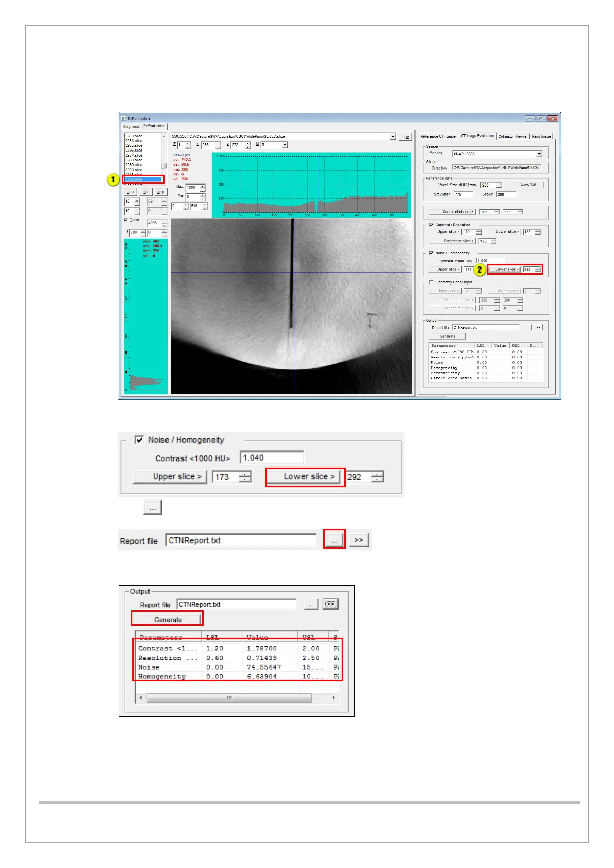This screenshot has width=614, height=868.
Task: Enable the Geometry Check Input checkbox
Action: [432, 282]
